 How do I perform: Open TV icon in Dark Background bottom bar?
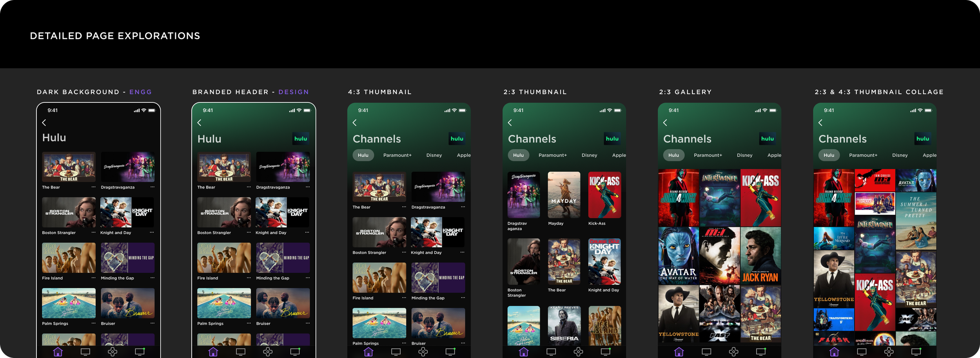pyautogui.click(x=85, y=352)
